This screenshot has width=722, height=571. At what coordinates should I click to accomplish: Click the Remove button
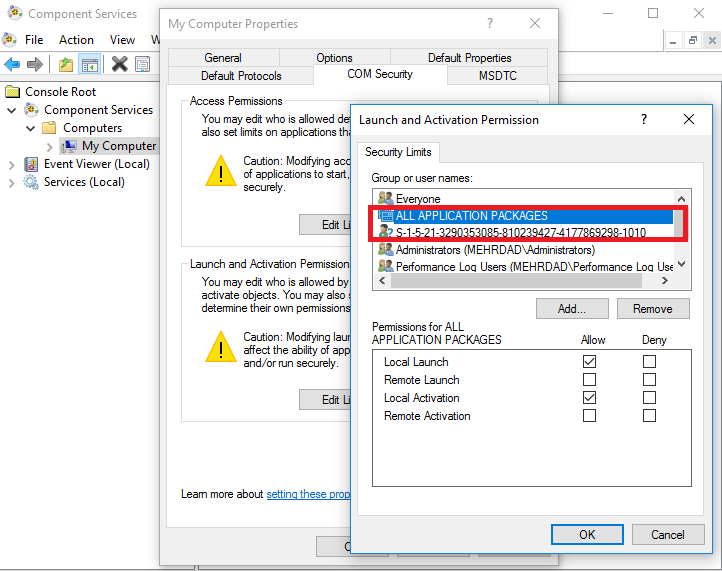(653, 309)
